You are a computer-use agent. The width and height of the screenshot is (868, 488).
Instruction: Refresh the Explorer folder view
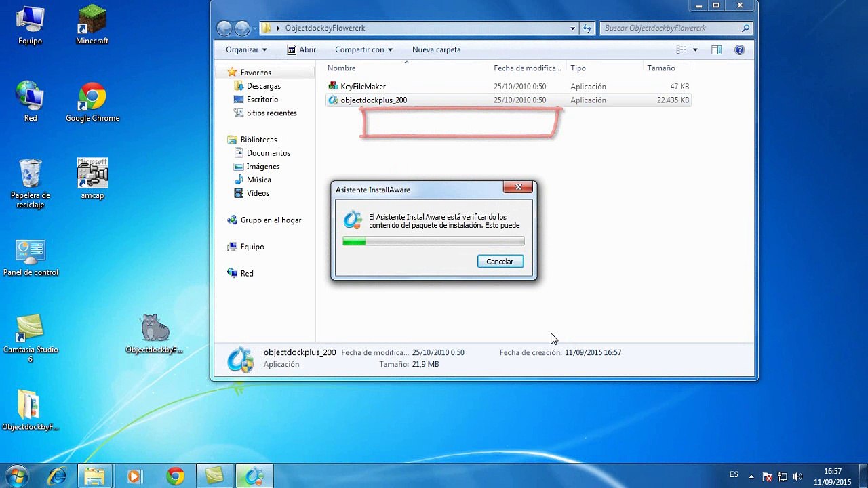coord(587,28)
